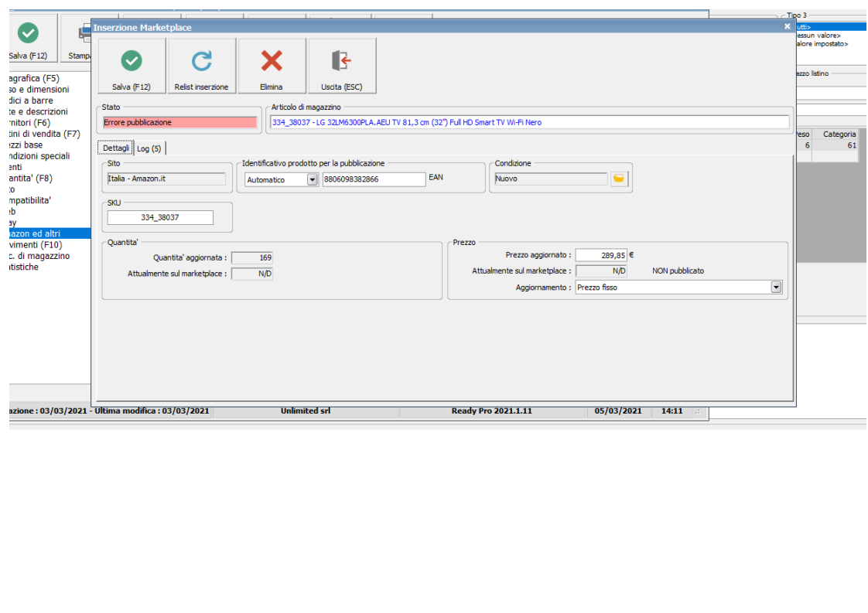This screenshot has height=613, width=868.
Task: Select Prezzi base in the sidebar
Action: 26,145
